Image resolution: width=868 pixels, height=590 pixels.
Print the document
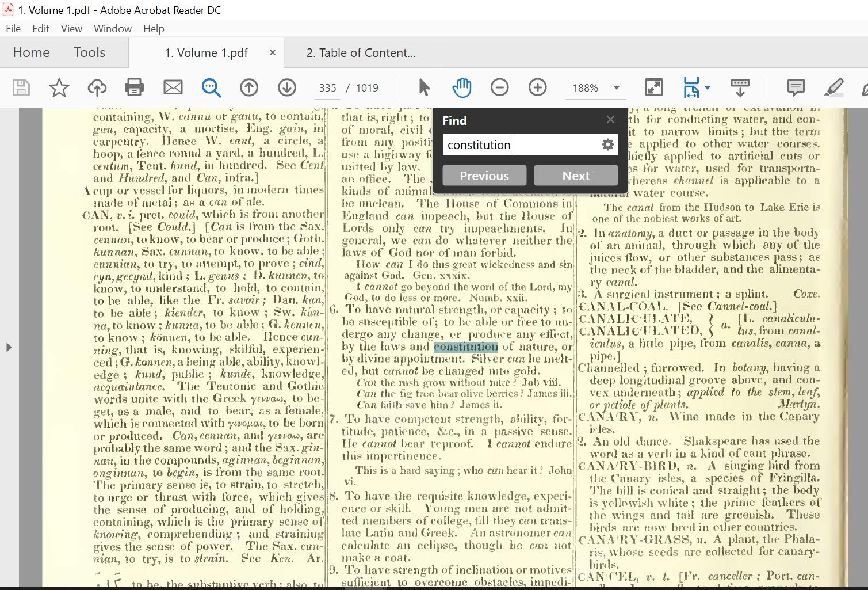point(134,87)
